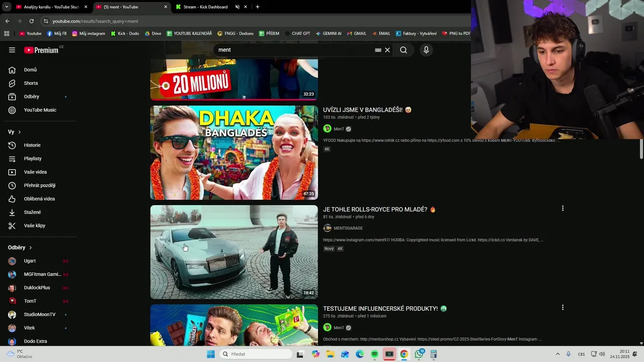Image resolution: width=644 pixels, height=362 pixels.
Task: Click the Rolls-Royce video thumbnail
Action: [234, 252]
